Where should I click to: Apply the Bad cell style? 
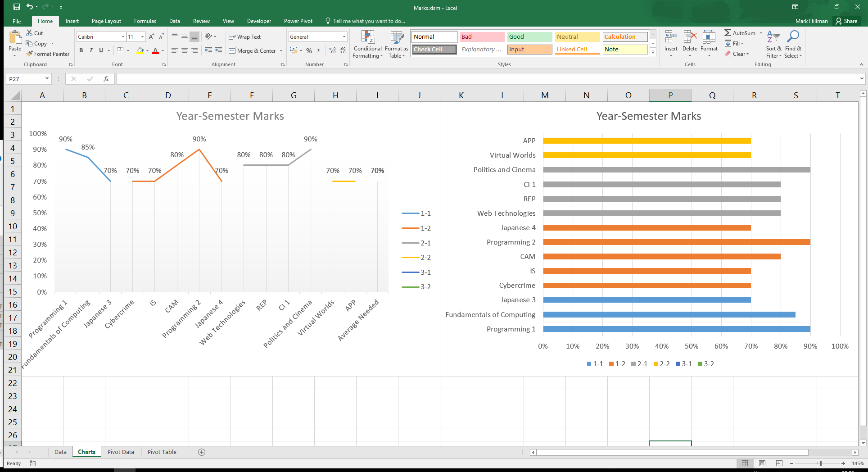(482, 36)
